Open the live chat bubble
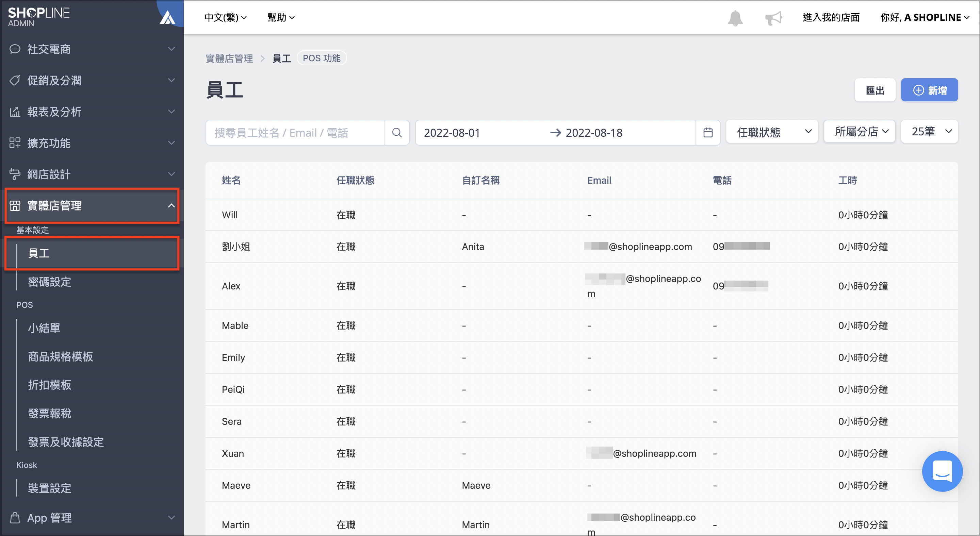This screenshot has height=536, width=980. tap(942, 471)
